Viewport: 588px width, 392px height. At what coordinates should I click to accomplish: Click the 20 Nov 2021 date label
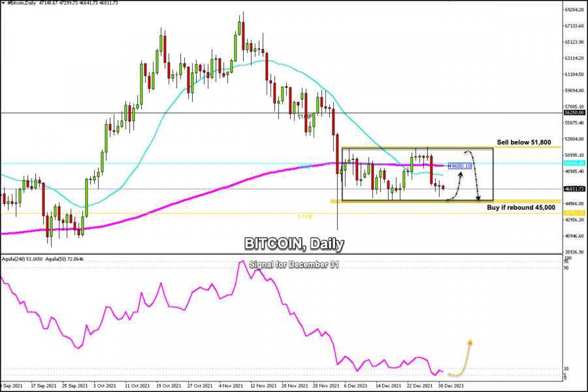tap(295, 385)
